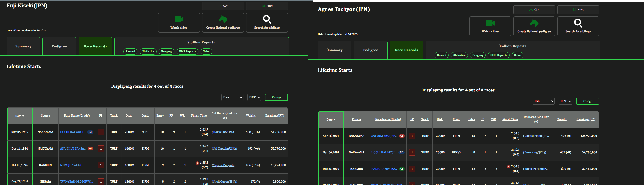Open Fuji Kiseki's Progeny report
This screenshot has width=644, height=185.
click(167, 52)
